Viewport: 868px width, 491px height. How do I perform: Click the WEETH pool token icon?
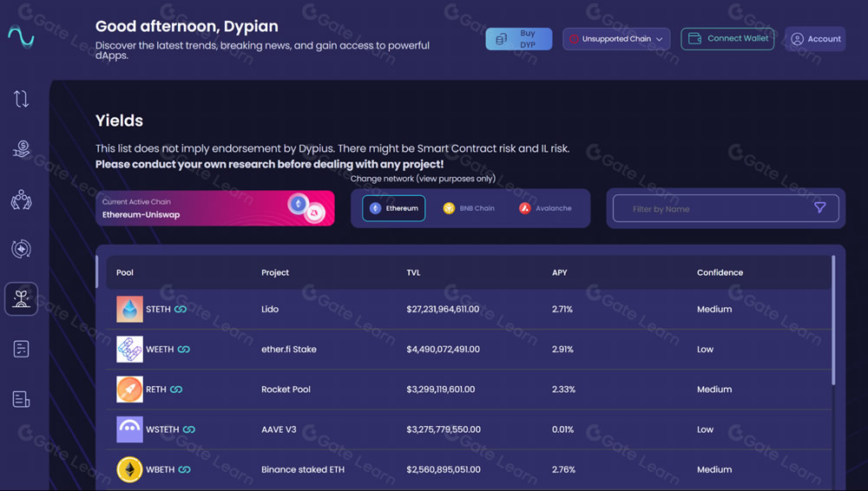(x=129, y=350)
